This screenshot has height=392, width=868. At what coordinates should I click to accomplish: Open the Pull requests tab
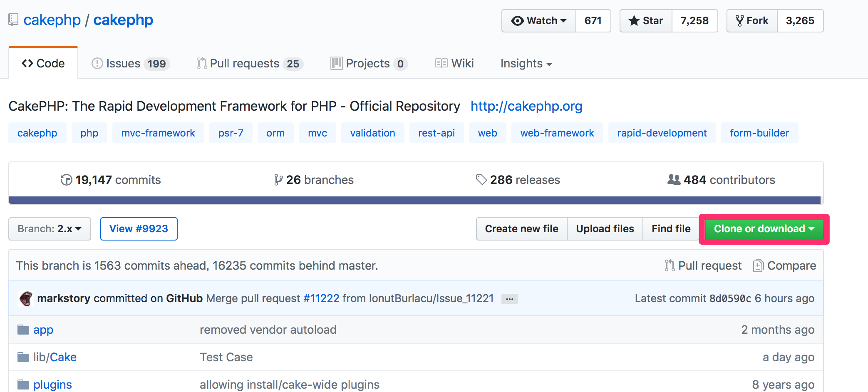tap(250, 64)
